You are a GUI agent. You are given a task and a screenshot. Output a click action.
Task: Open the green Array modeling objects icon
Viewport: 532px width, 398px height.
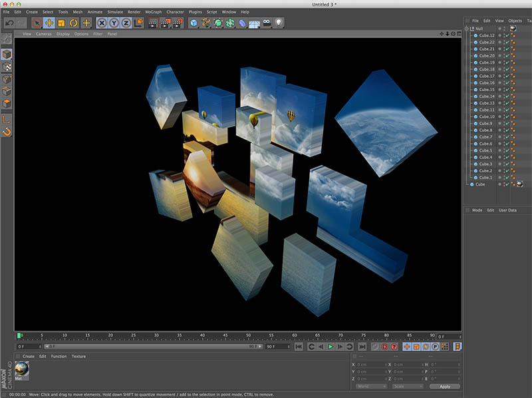coord(230,23)
